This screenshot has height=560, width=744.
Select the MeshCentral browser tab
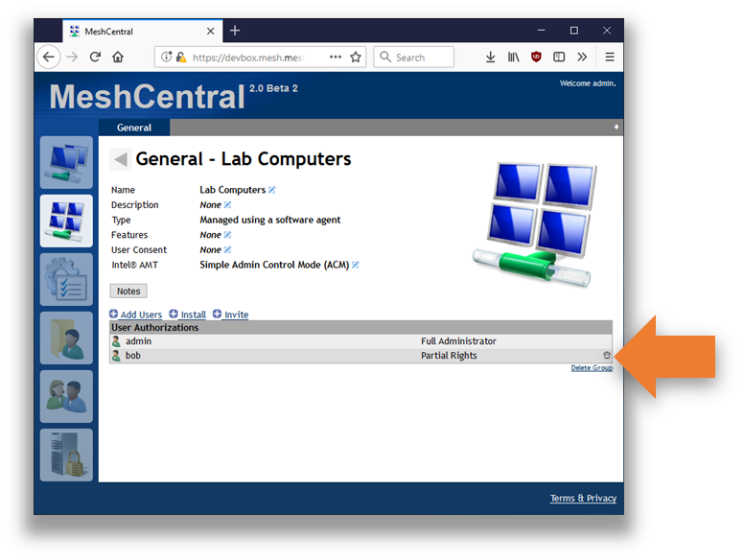(134, 31)
